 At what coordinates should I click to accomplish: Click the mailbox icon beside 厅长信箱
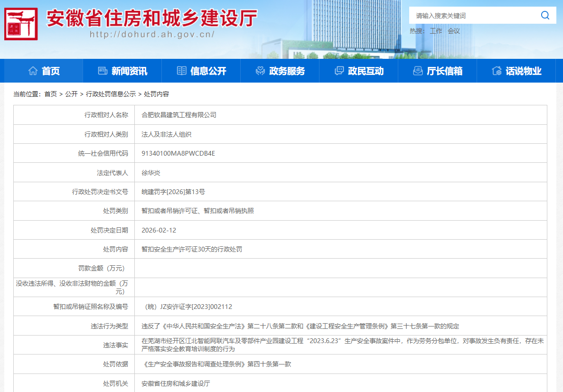point(418,71)
